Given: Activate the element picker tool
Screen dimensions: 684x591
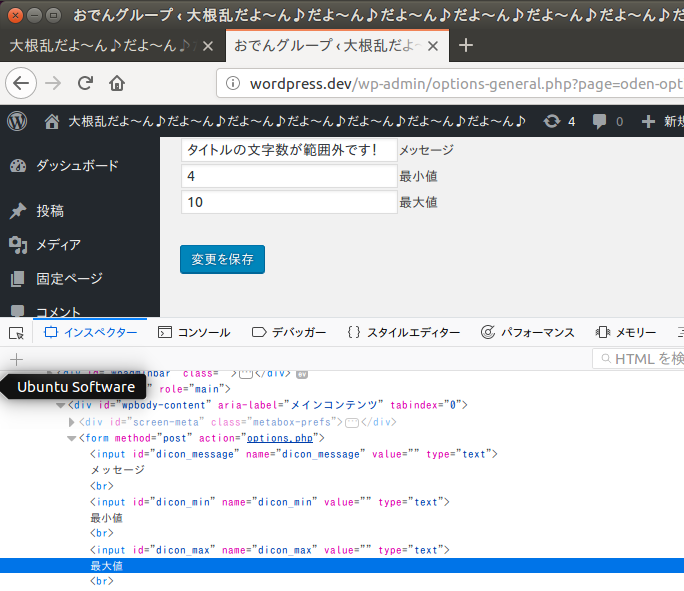Looking at the screenshot, I should (x=17, y=333).
